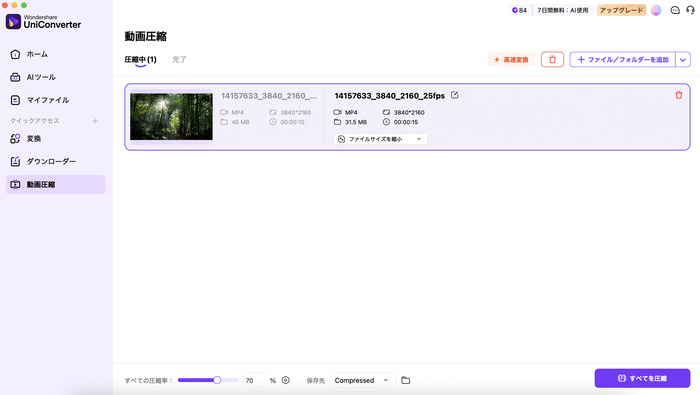Open ファイルサイズを縮小 dropdown

coord(380,139)
